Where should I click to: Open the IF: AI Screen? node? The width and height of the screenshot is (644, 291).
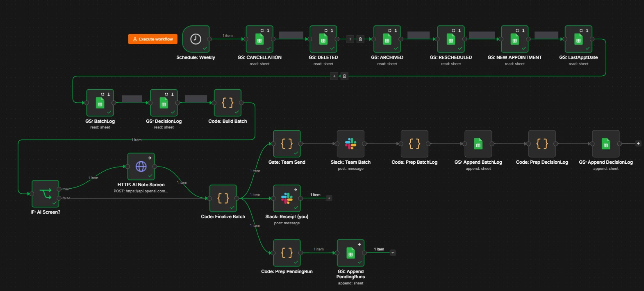click(x=46, y=194)
